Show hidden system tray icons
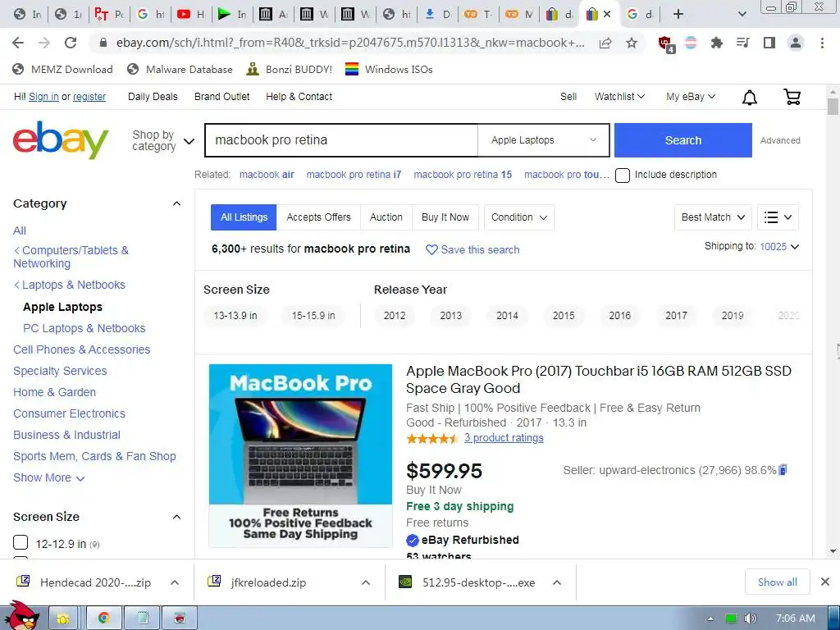This screenshot has height=630, width=840. click(x=710, y=619)
